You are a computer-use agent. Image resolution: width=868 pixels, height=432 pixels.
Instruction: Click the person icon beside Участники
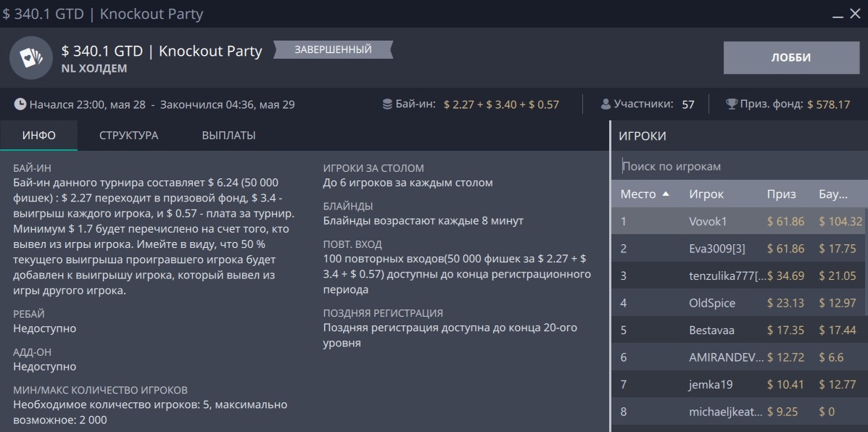606,104
